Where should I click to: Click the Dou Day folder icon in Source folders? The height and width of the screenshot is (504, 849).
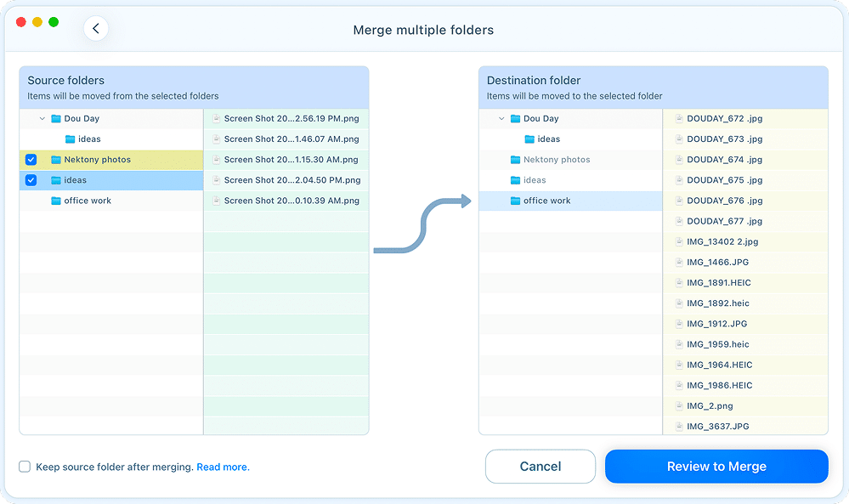tap(56, 118)
